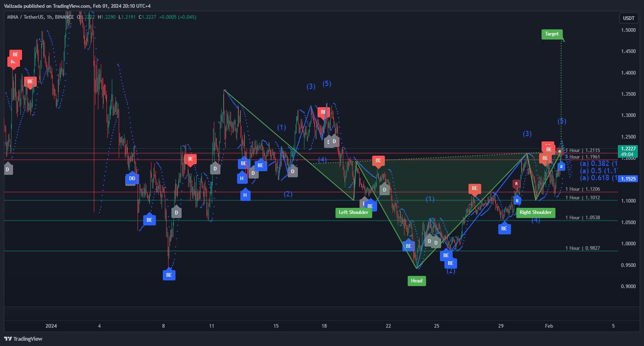
Task: Click the wave (3) label near Feb 1 peak
Action: (527, 134)
